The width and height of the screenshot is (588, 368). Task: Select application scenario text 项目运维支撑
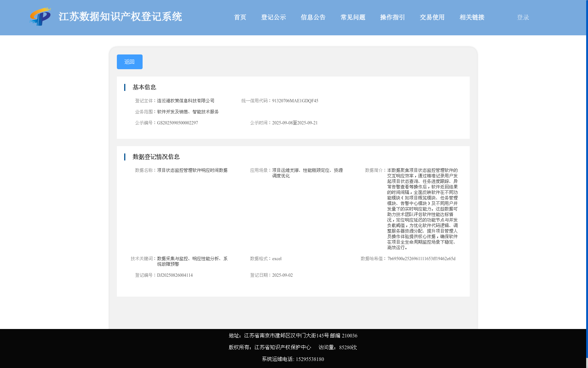(285, 170)
